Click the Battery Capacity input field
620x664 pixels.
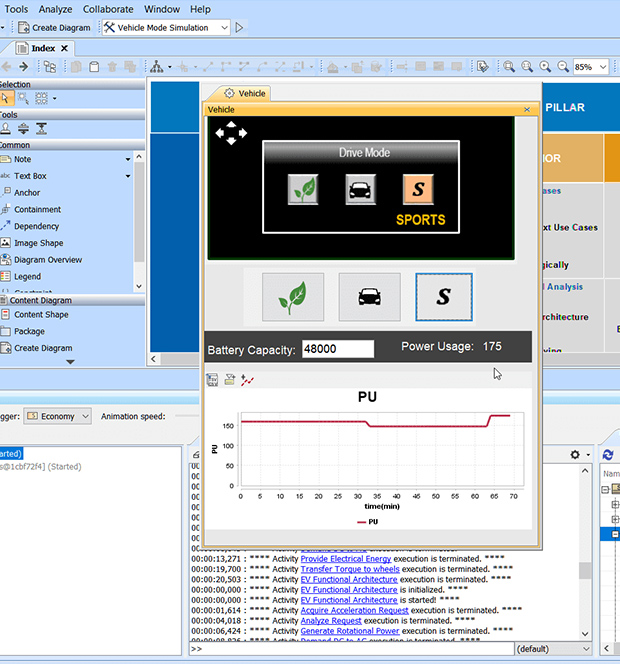point(337,349)
